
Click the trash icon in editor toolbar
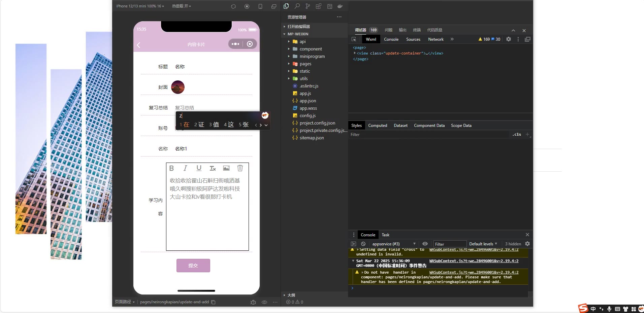coord(240,168)
